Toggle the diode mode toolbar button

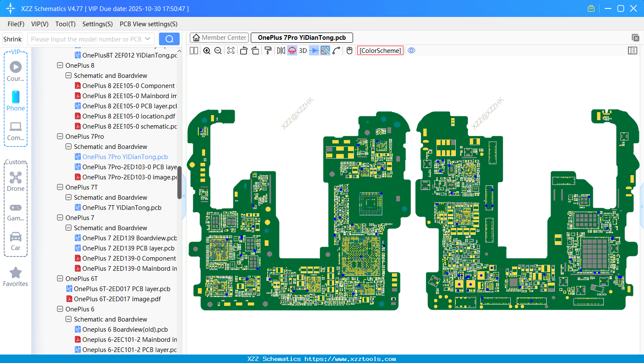(x=314, y=51)
